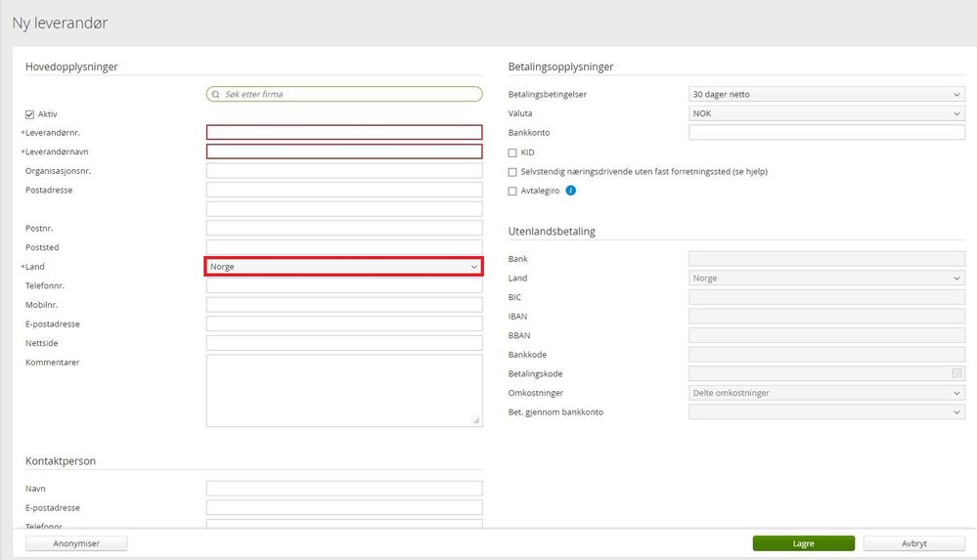The height and width of the screenshot is (560, 977).
Task: Enable the KID checkbox
Action: [x=512, y=152]
